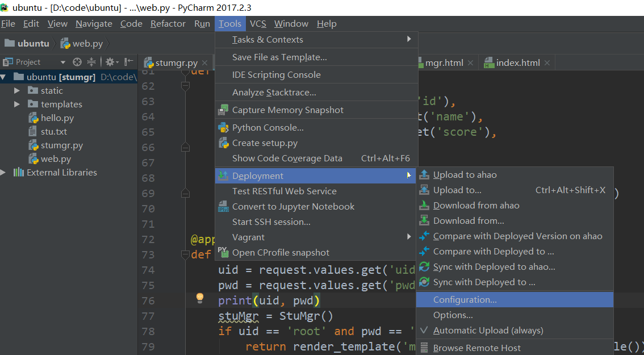The image size is (644, 355).
Task: Open the Run menu
Action: tap(202, 24)
